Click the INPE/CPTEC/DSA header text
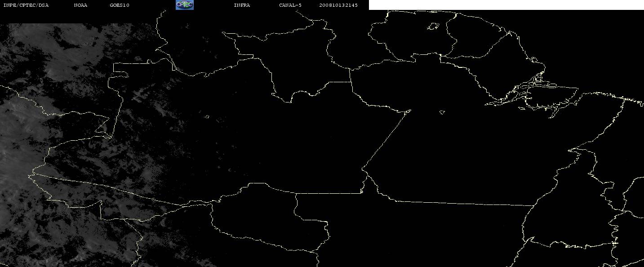The width and height of the screenshot is (644, 267). (26, 5)
